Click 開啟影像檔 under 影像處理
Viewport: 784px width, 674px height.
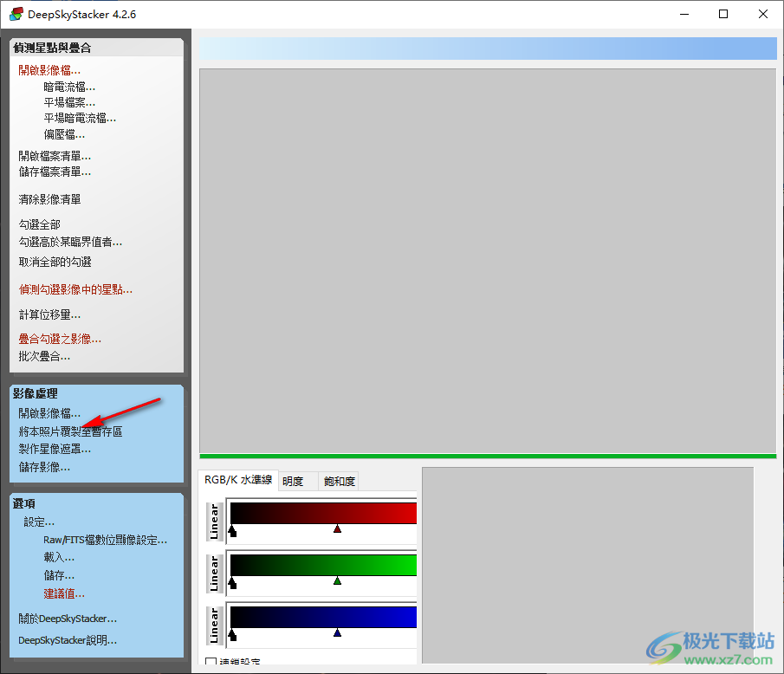pyautogui.click(x=49, y=413)
